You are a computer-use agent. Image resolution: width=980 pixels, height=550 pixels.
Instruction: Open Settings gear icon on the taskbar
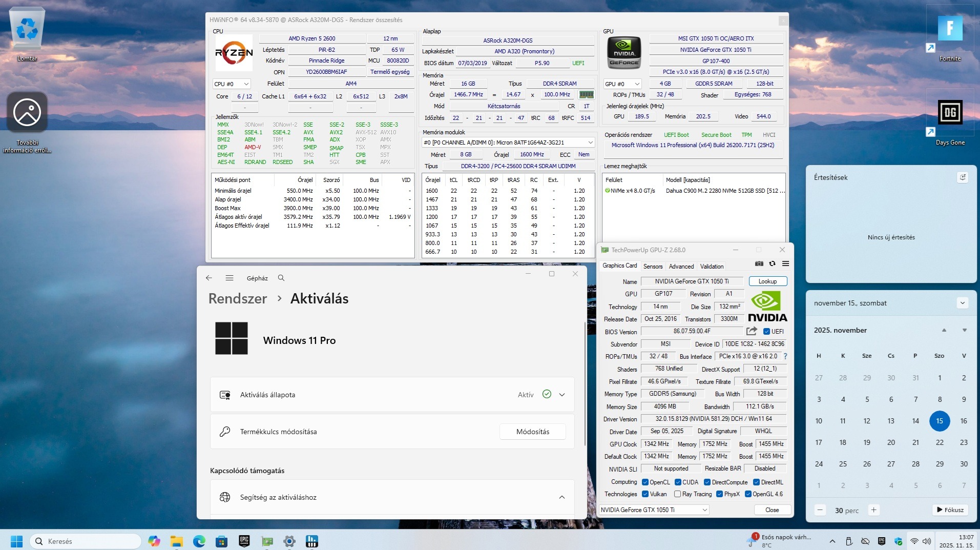click(289, 541)
